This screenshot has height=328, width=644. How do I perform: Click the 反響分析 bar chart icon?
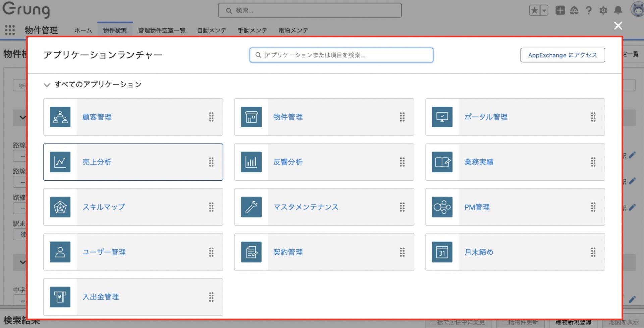251,162
